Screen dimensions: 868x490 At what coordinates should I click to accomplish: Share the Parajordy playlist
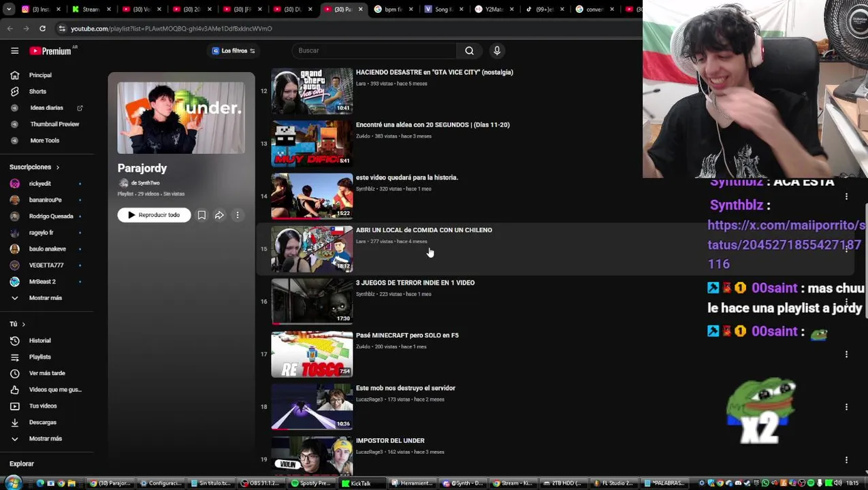[x=219, y=215]
